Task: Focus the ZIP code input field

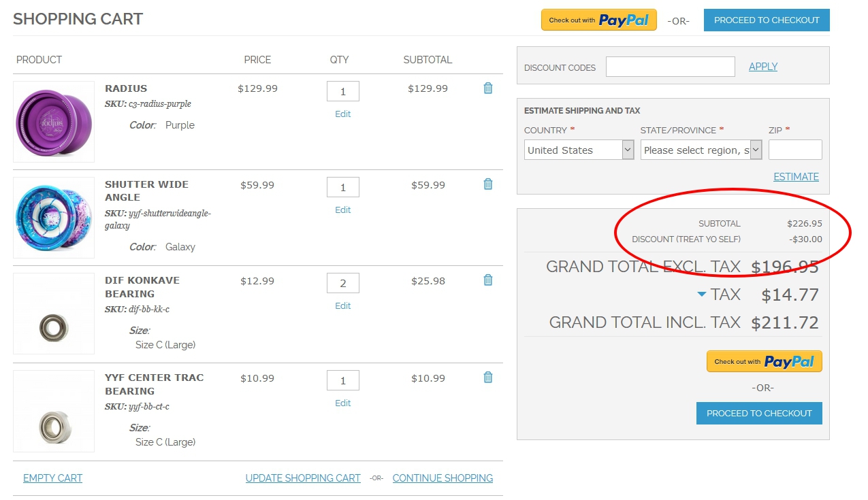Action: coord(795,150)
